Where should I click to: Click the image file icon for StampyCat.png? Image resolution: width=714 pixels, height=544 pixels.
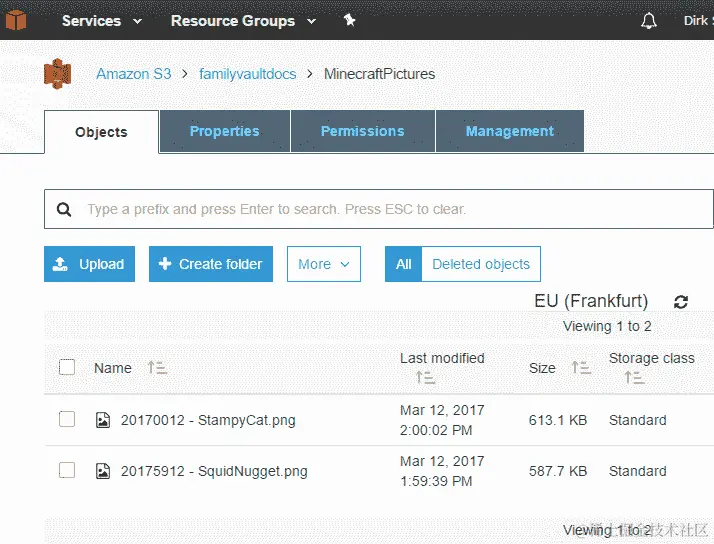[x=103, y=420]
